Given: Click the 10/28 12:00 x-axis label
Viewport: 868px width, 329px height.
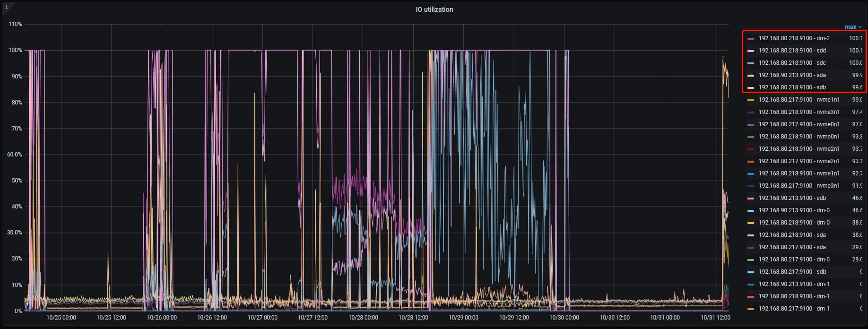Looking at the screenshot, I should (413, 318).
